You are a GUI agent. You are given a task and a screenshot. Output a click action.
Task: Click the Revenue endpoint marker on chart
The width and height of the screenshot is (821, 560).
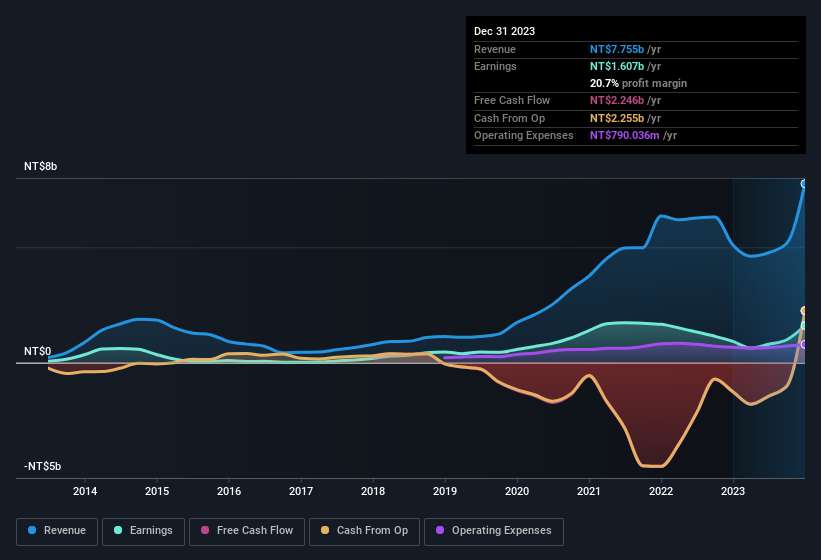[804, 184]
